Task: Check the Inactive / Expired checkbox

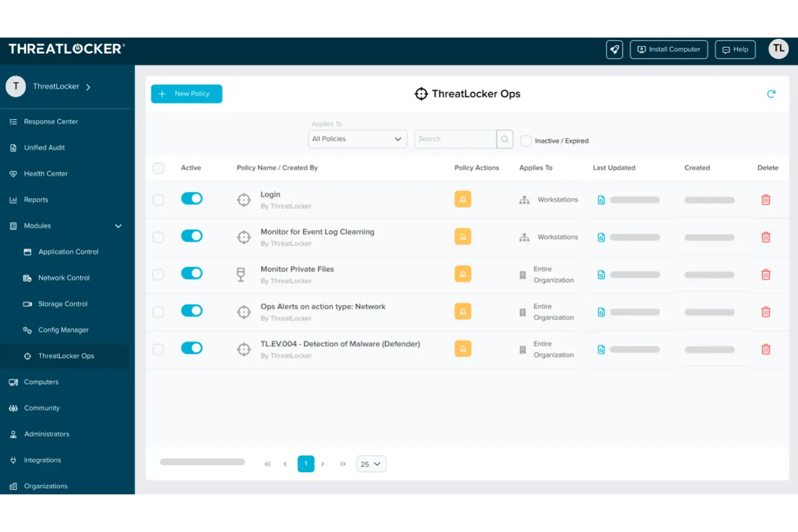Action: click(x=526, y=141)
